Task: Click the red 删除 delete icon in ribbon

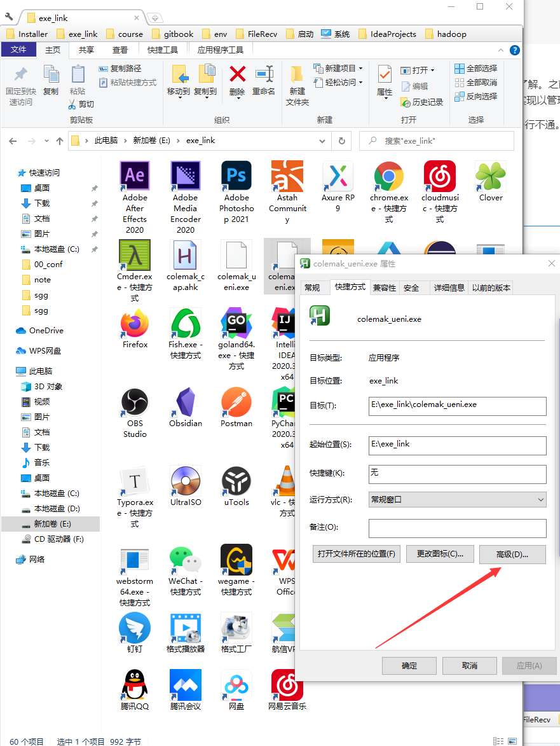Action: tap(237, 74)
